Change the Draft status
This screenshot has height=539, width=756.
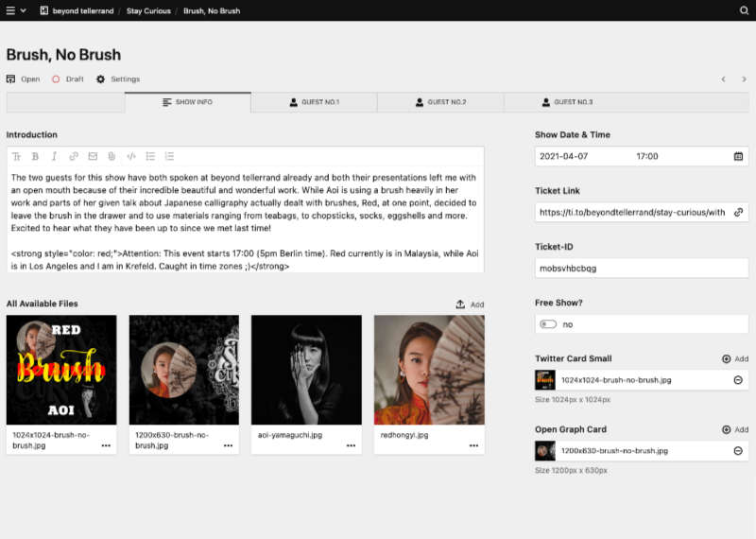click(x=68, y=79)
